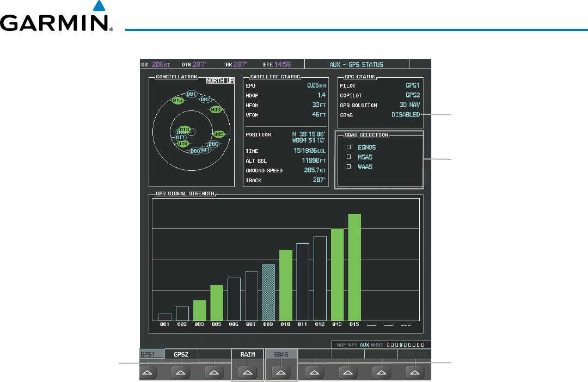
Task: Click the signal bar for satellite 010
Action: pos(286,285)
